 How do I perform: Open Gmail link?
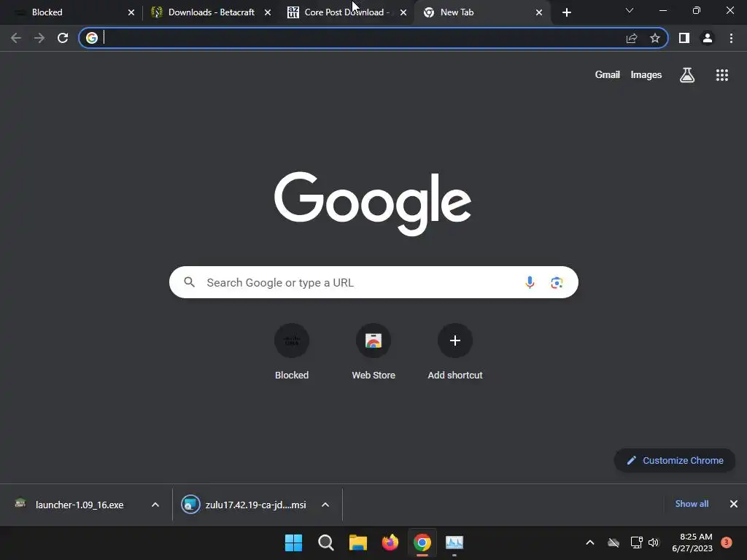tap(608, 75)
